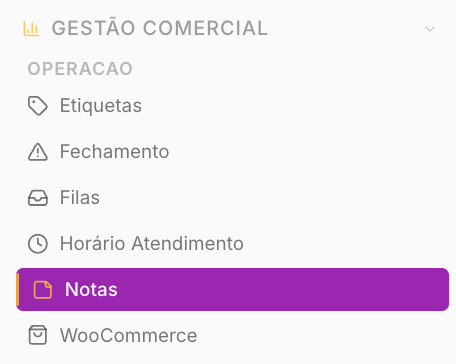Go to Filas in the sidebar
This screenshot has height=364, width=456.
[233, 198]
